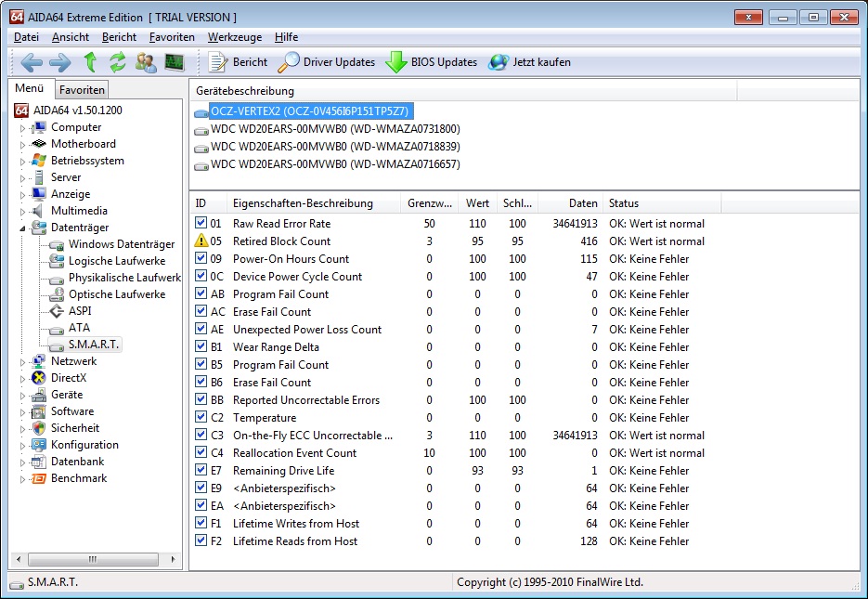Toggle the Wear Range Delta checkbox

coord(201,346)
